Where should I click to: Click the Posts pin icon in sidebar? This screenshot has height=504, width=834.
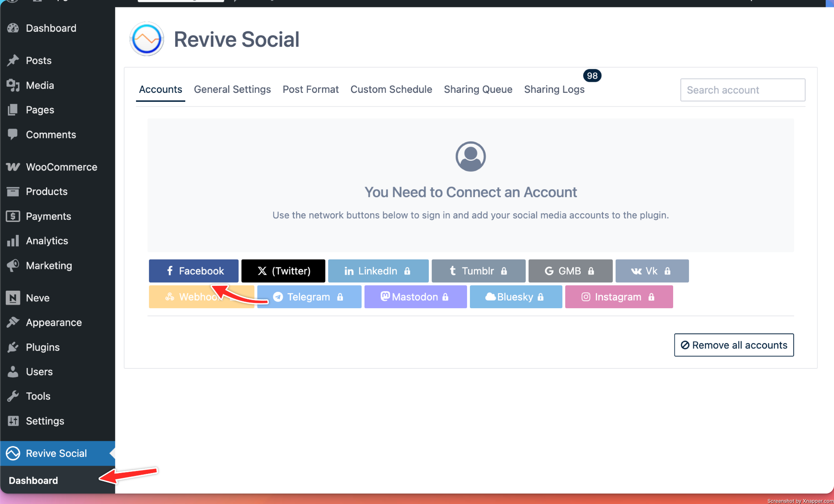point(13,60)
